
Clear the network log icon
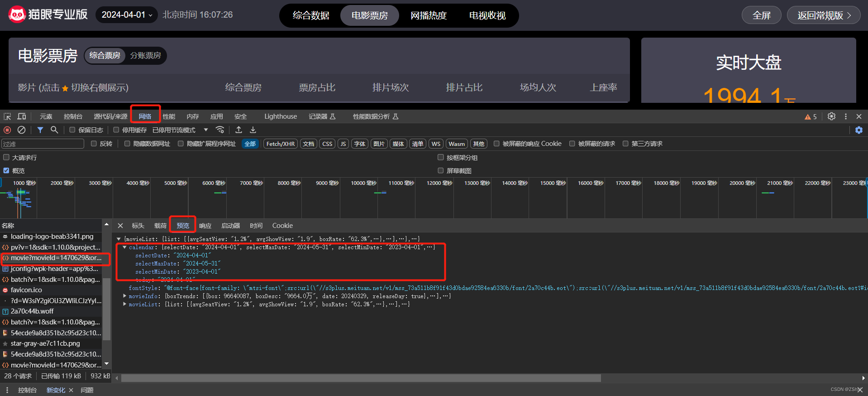(21, 130)
